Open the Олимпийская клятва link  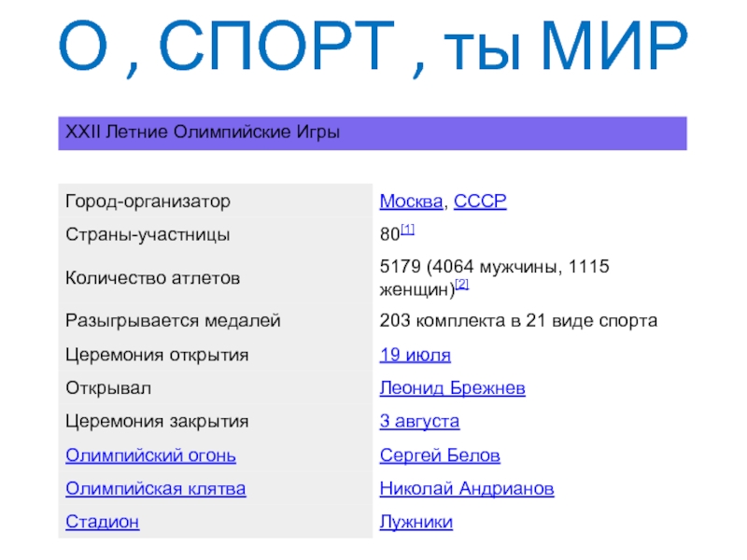click(x=156, y=489)
